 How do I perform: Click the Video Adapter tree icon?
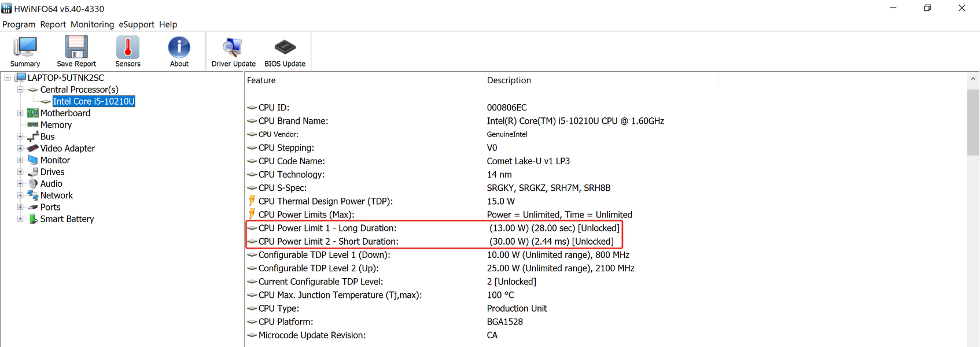(33, 149)
